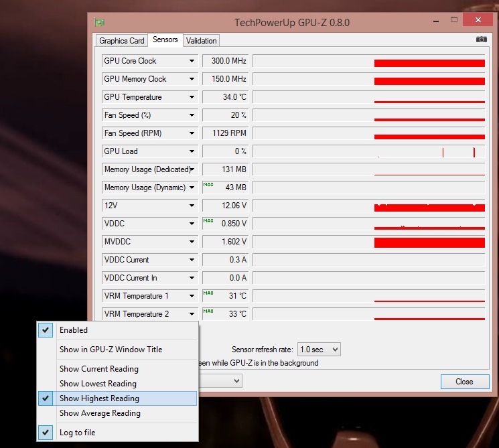Toggle the Enabled menu option
This screenshot has width=499, height=448.
coord(117,330)
